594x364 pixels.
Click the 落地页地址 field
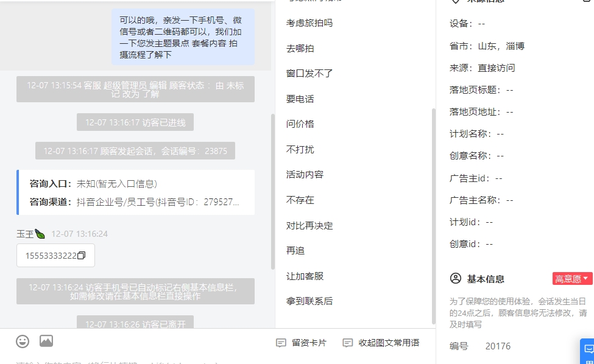[481, 112]
